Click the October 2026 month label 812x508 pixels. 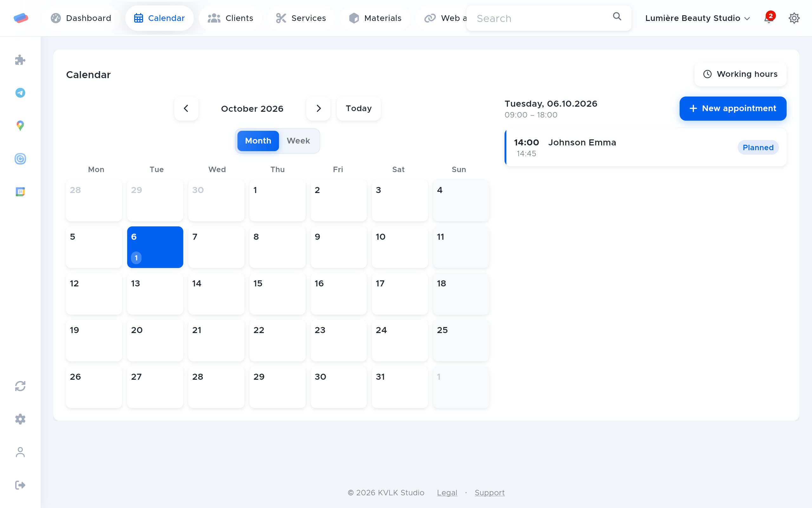pyautogui.click(x=252, y=109)
